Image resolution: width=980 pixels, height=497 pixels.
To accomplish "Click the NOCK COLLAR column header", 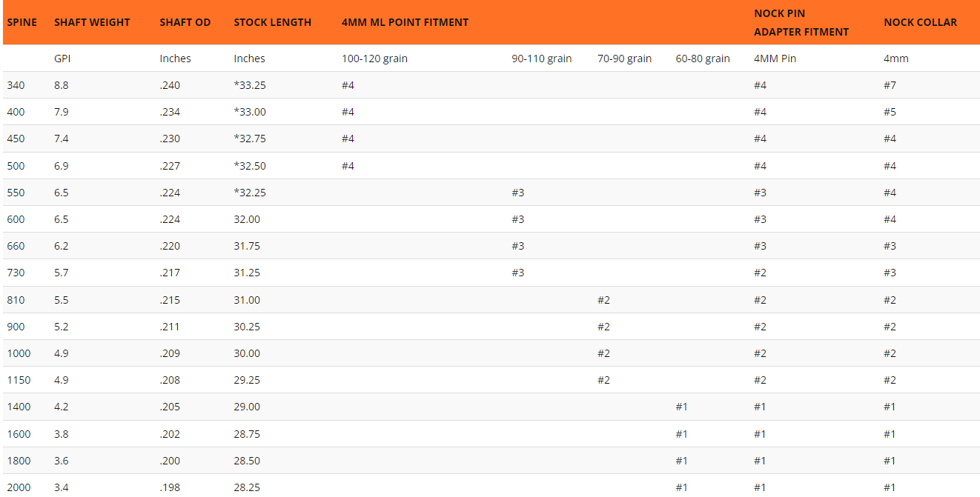I will (920, 22).
